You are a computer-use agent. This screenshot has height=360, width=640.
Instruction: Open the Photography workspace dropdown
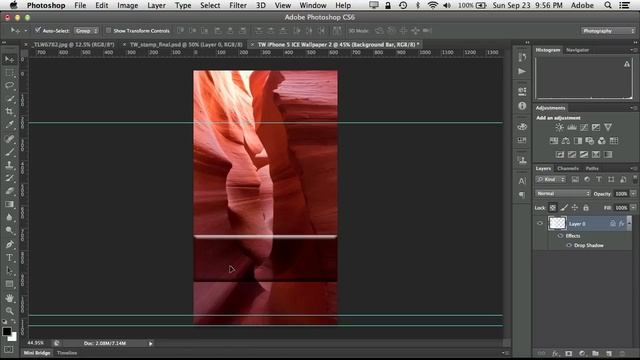click(608, 31)
